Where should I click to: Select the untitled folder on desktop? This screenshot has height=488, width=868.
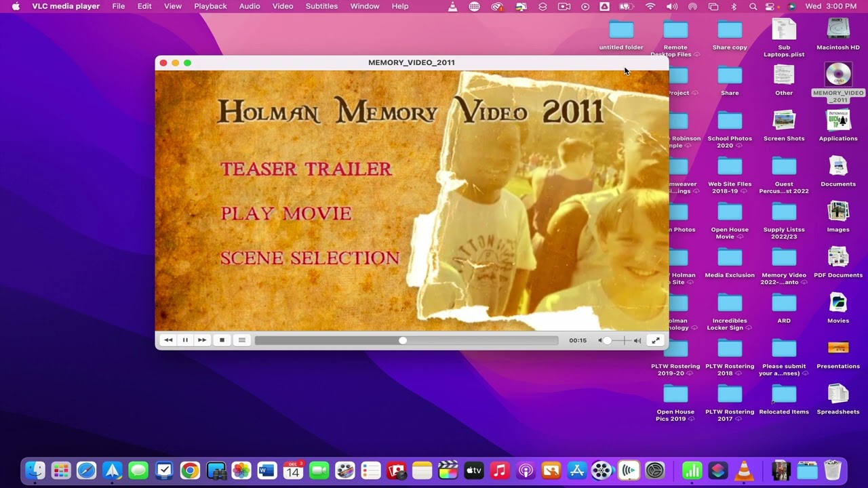[621, 34]
